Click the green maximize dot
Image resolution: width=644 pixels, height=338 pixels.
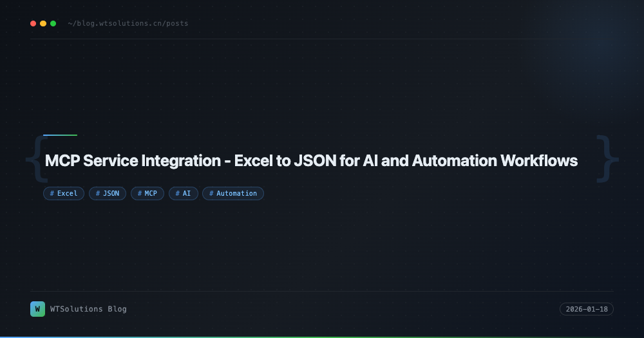pos(53,23)
